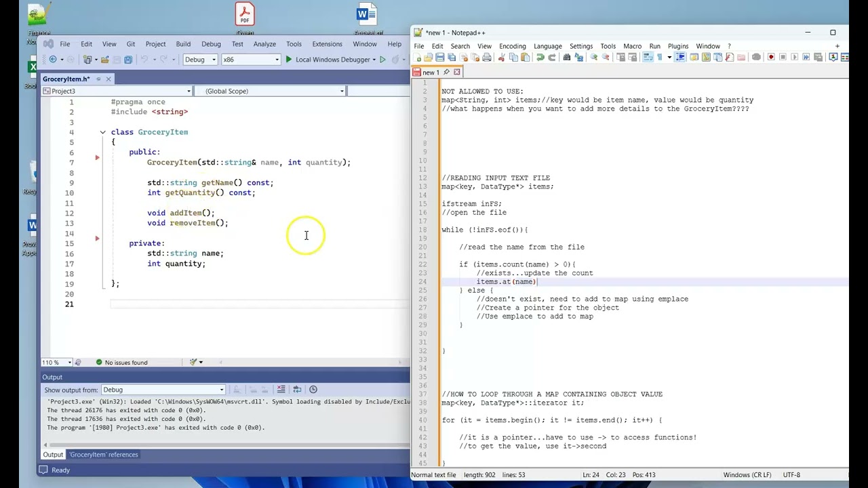Open Extensions menu in Visual Studio

tap(328, 44)
